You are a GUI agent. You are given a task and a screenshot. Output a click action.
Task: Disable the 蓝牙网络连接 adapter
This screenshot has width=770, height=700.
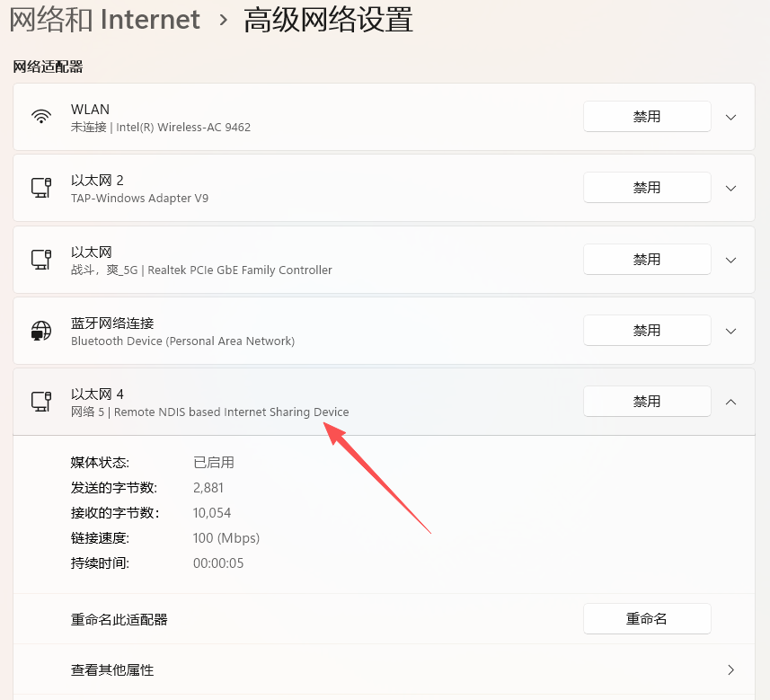coord(647,330)
